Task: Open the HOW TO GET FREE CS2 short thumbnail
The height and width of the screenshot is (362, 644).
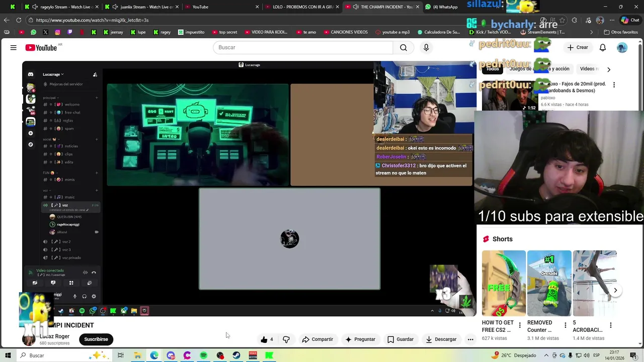Action: [x=504, y=283]
